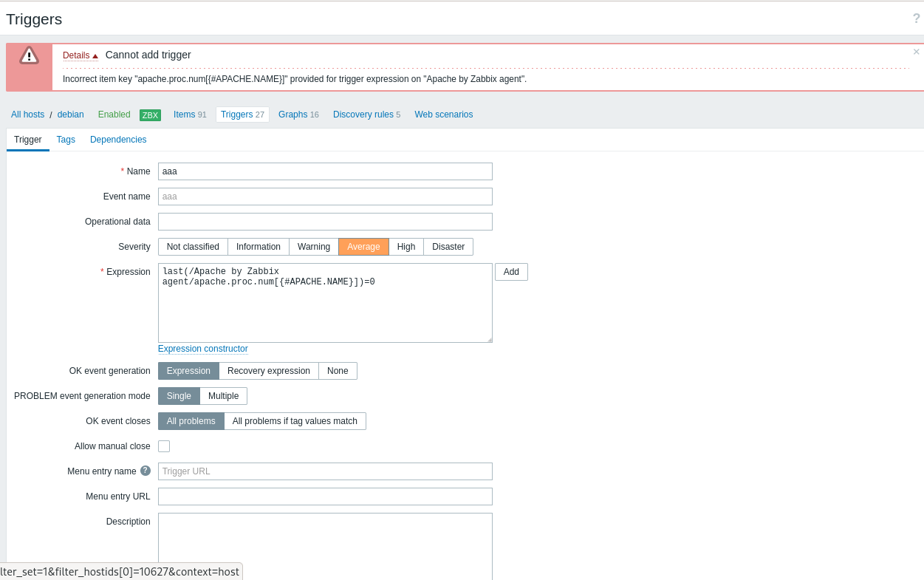
Task: Select Multiple PROBLEM event generation mode
Action: coord(223,396)
